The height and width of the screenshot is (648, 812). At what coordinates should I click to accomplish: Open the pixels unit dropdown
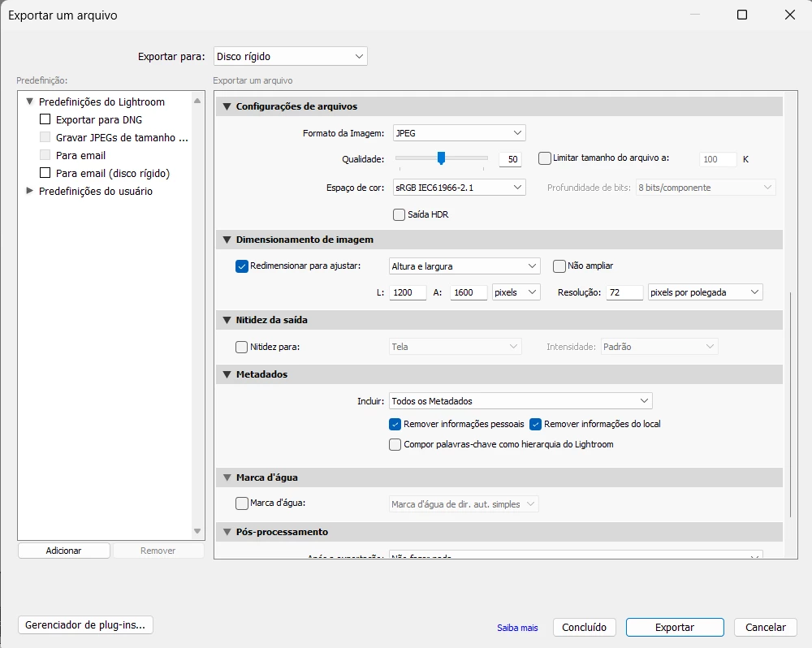click(x=516, y=292)
